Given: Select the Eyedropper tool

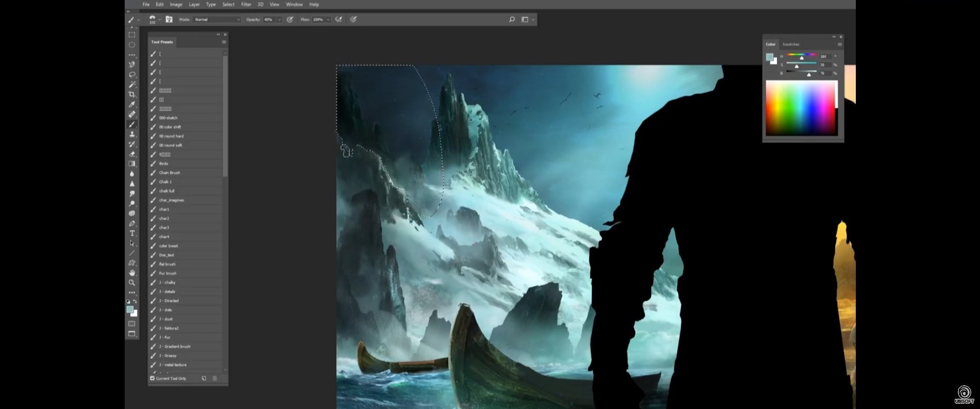Looking at the screenshot, I should click(x=132, y=104).
